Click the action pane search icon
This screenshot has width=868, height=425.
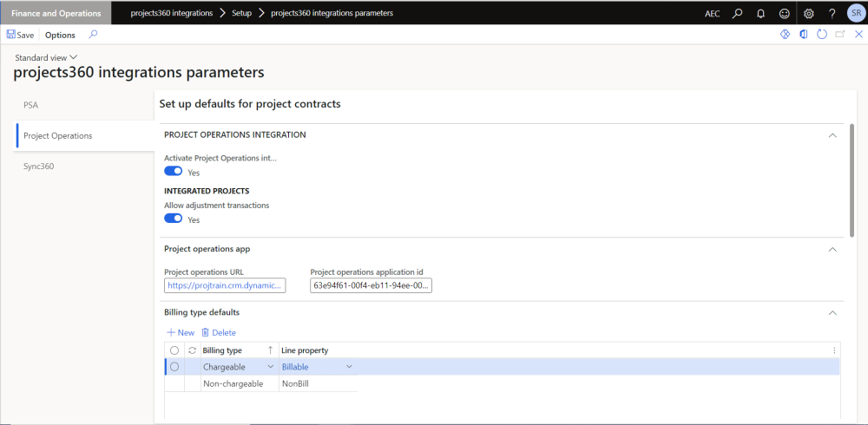click(x=93, y=35)
